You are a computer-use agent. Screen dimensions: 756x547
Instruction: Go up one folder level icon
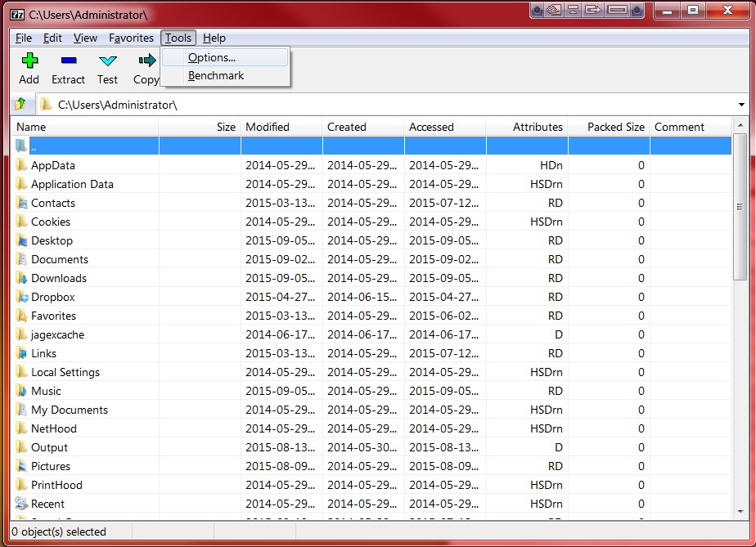click(21, 105)
